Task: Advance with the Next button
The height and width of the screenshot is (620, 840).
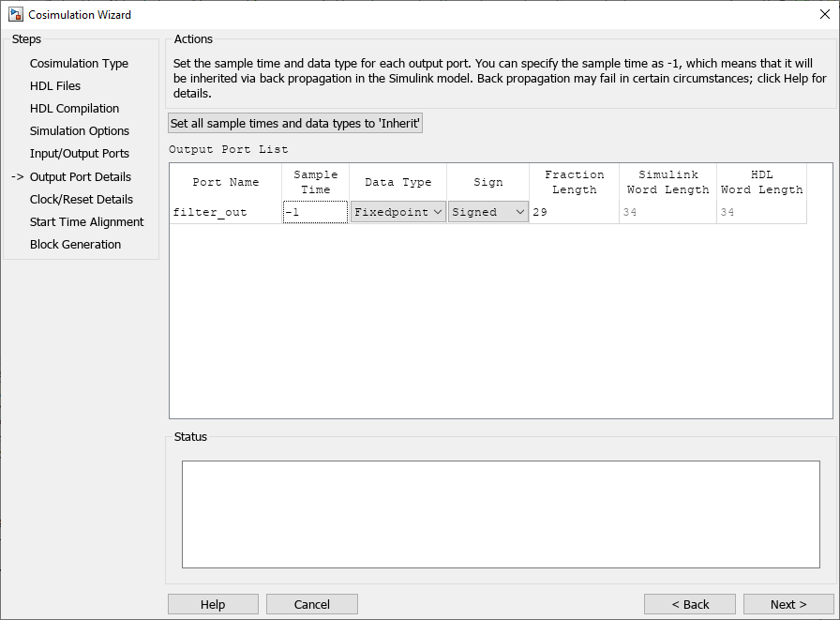Action: (x=787, y=604)
